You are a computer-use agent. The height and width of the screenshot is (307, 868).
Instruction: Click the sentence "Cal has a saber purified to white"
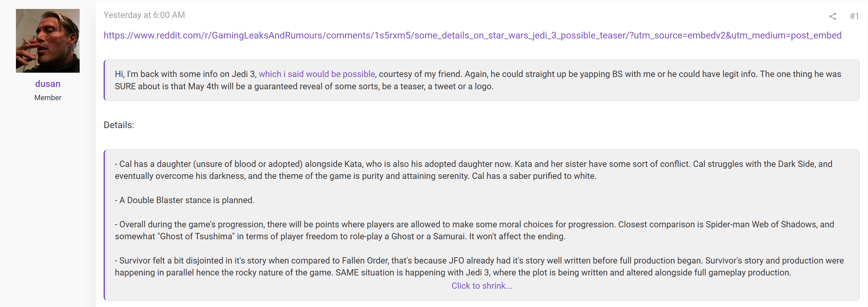[x=534, y=176]
